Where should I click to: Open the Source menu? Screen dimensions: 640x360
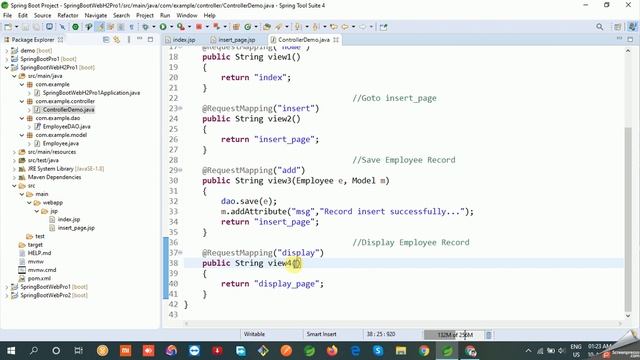pos(42,16)
